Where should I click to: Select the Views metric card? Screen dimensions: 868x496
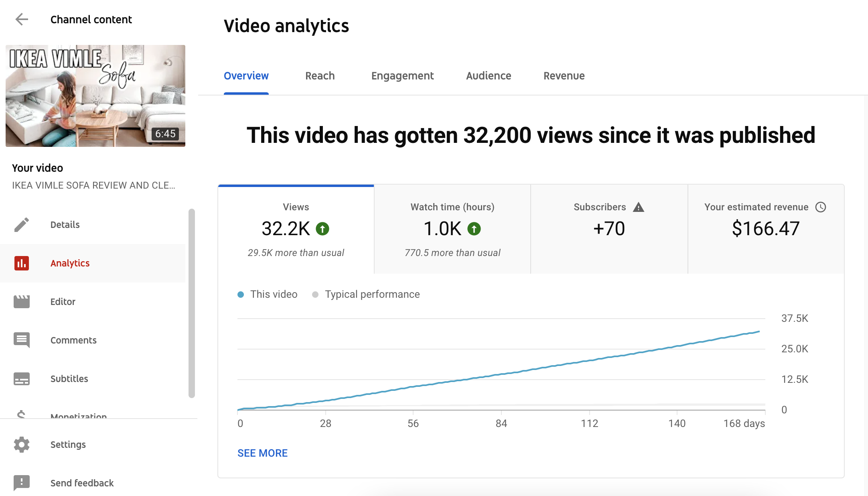[x=296, y=230]
